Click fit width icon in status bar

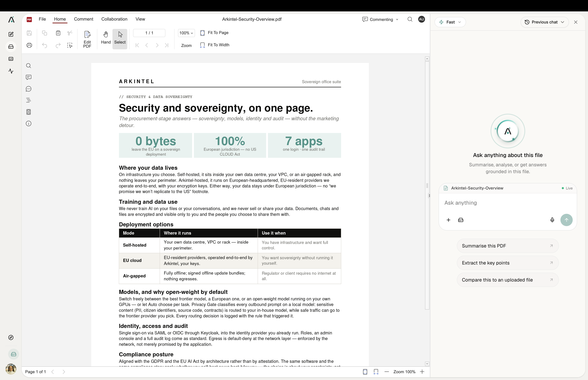pyautogui.click(x=376, y=372)
